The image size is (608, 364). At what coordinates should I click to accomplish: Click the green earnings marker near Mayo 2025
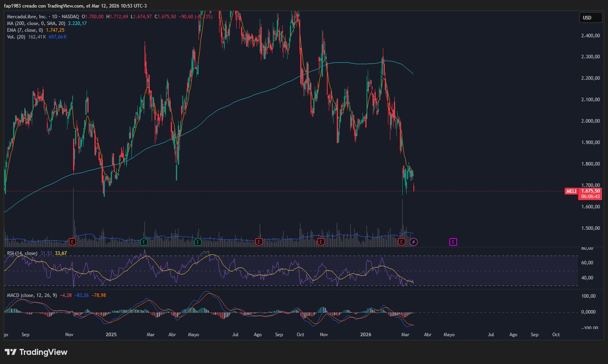[x=198, y=242]
